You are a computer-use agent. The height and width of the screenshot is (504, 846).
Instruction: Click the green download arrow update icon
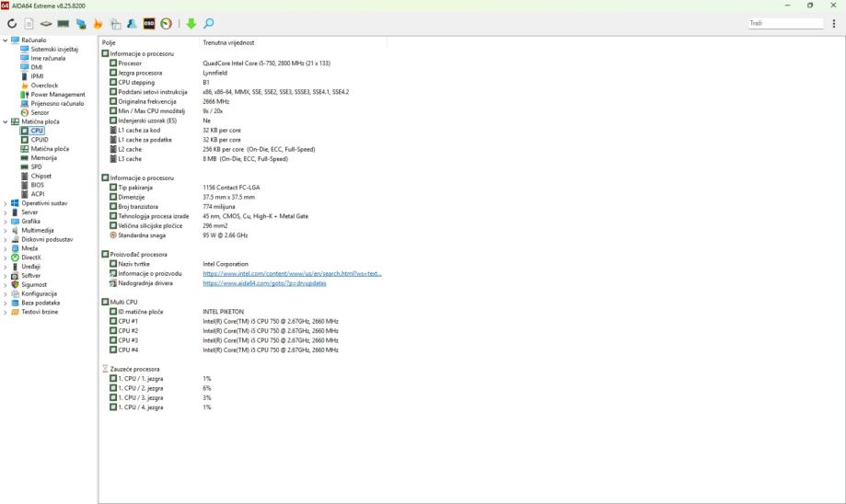click(x=191, y=23)
